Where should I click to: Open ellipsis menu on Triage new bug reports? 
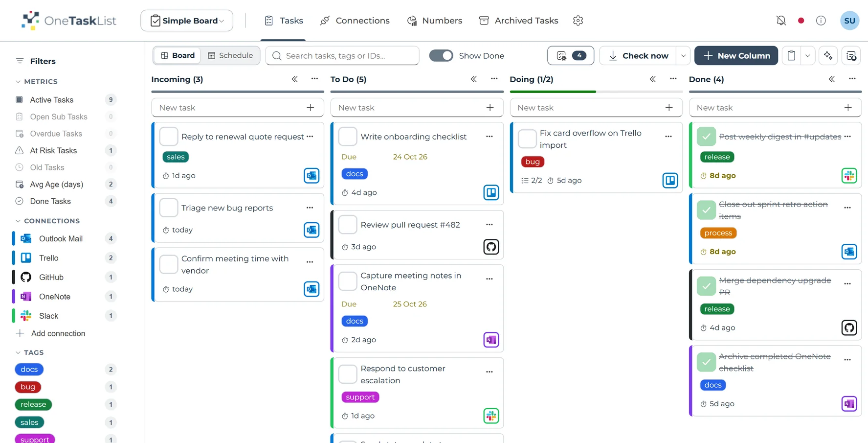pos(310,208)
